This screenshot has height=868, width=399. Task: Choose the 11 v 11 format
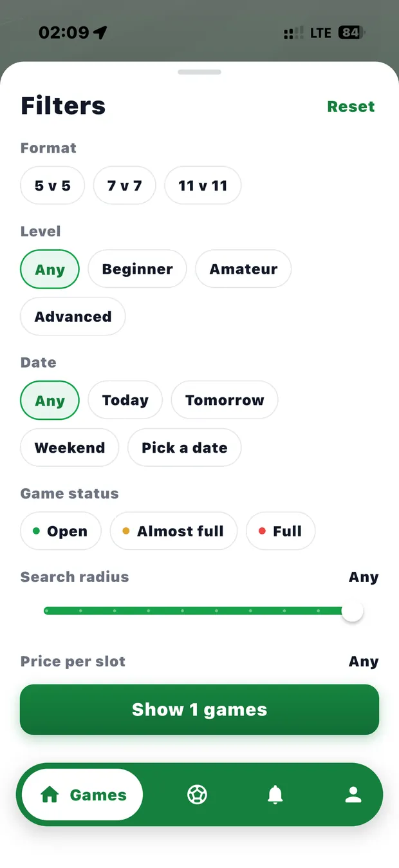tap(203, 185)
